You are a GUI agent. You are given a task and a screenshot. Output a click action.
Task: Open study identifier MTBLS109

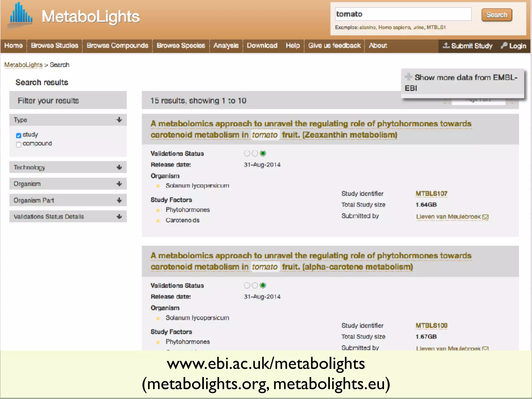click(x=431, y=326)
